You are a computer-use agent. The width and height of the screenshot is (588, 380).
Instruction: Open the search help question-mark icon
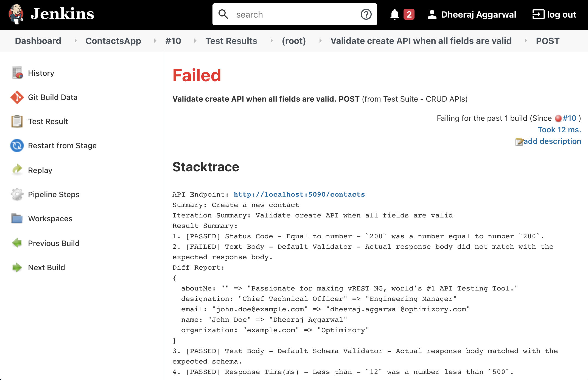click(366, 14)
